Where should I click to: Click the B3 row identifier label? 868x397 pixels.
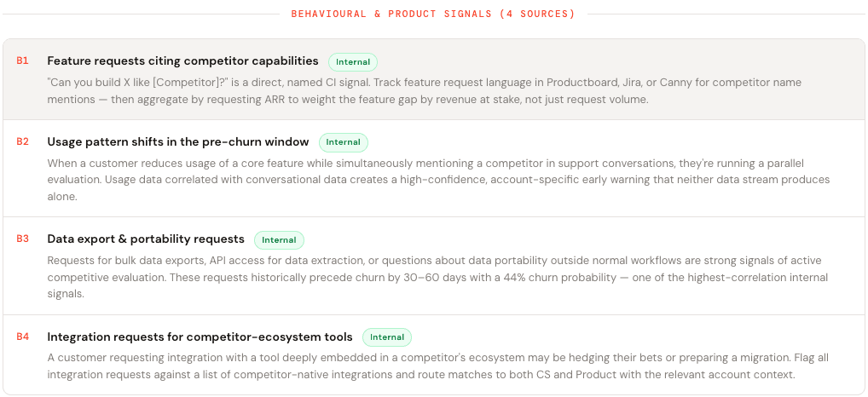pyautogui.click(x=22, y=239)
